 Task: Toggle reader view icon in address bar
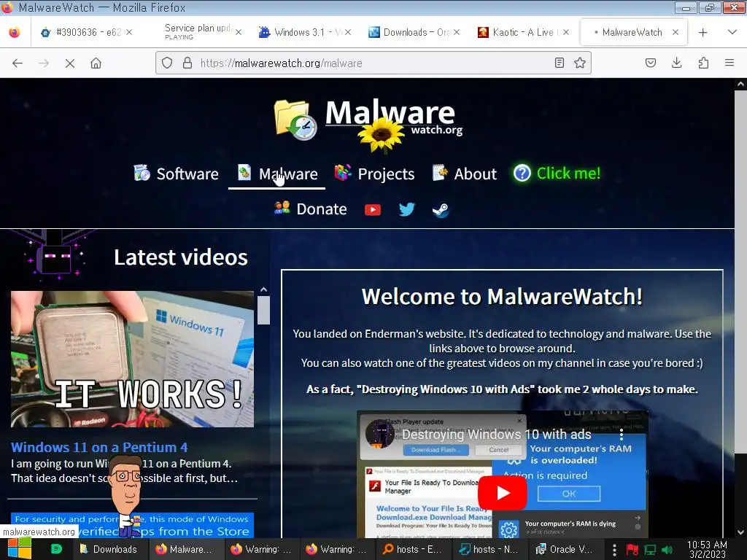point(560,63)
